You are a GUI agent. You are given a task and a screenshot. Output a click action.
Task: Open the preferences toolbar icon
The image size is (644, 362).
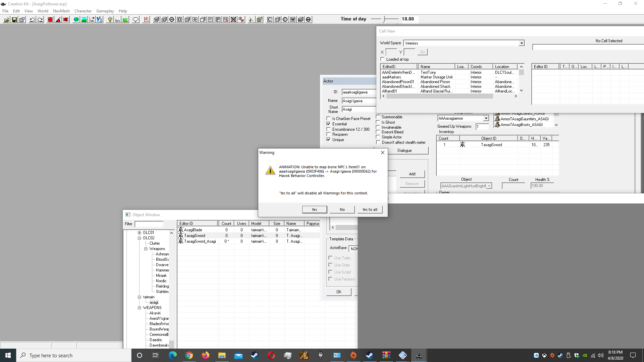point(22,19)
